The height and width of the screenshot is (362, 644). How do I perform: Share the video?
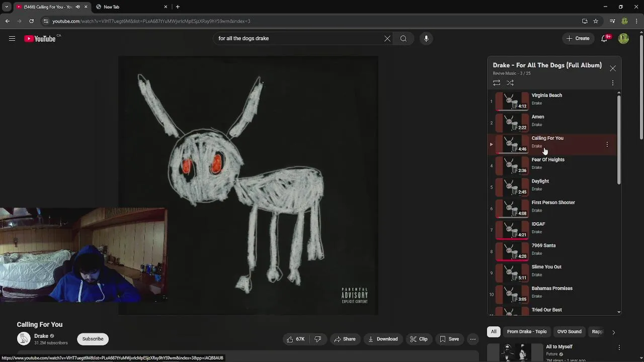click(345, 339)
